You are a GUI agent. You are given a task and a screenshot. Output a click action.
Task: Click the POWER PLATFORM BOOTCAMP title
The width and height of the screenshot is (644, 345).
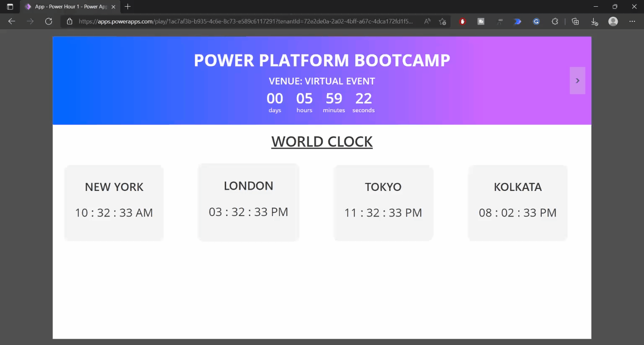(x=322, y=60)
